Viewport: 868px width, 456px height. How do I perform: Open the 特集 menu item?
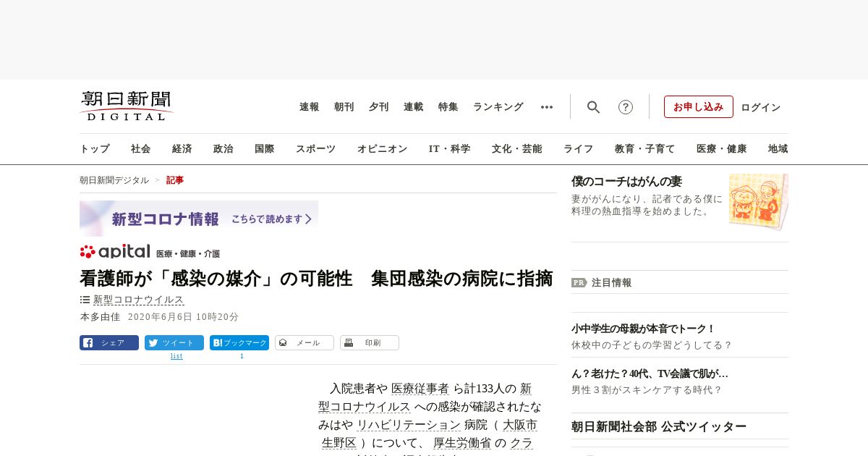[448, 107]
